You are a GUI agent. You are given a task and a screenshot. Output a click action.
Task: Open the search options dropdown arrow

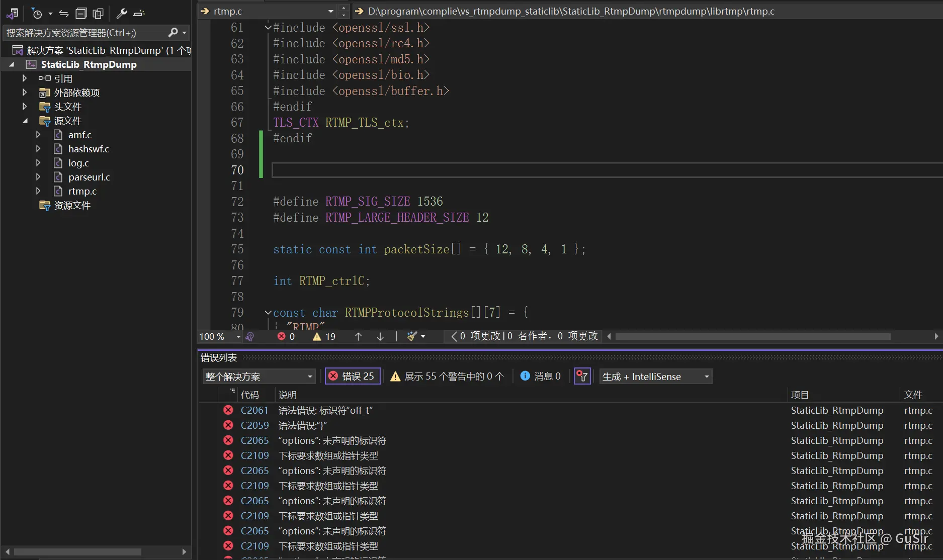tap(185, 33)
